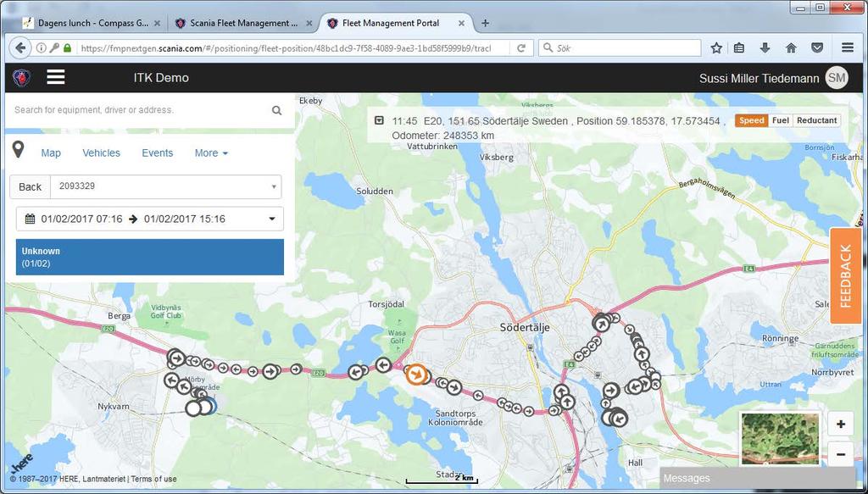Click the Pocket save icon
The width and height of the screenshot is (868, 494).
pyautogui.click(x=817, y=48)
